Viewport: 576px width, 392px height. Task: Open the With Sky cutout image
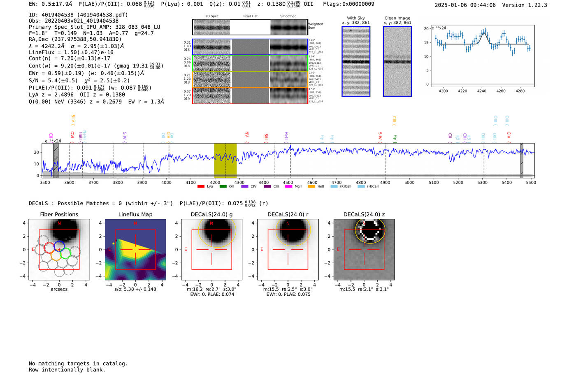356,61
